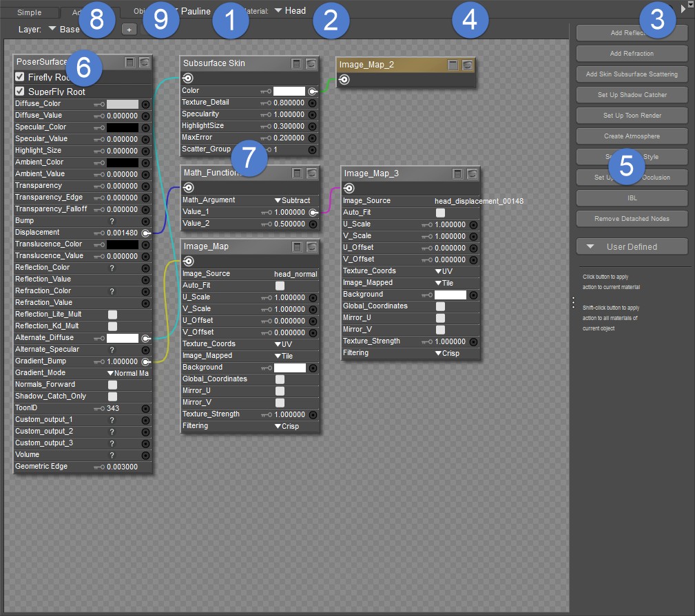
Task: Open Math_Argument dropdown set to Subtract
Action: pos(293,200)
